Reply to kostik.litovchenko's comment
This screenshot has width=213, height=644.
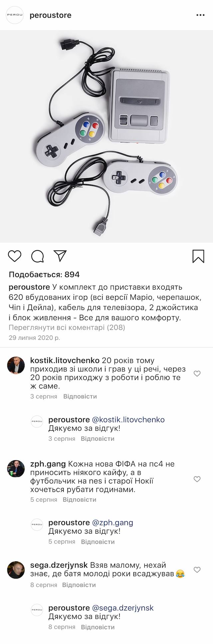tap(80, 397)
